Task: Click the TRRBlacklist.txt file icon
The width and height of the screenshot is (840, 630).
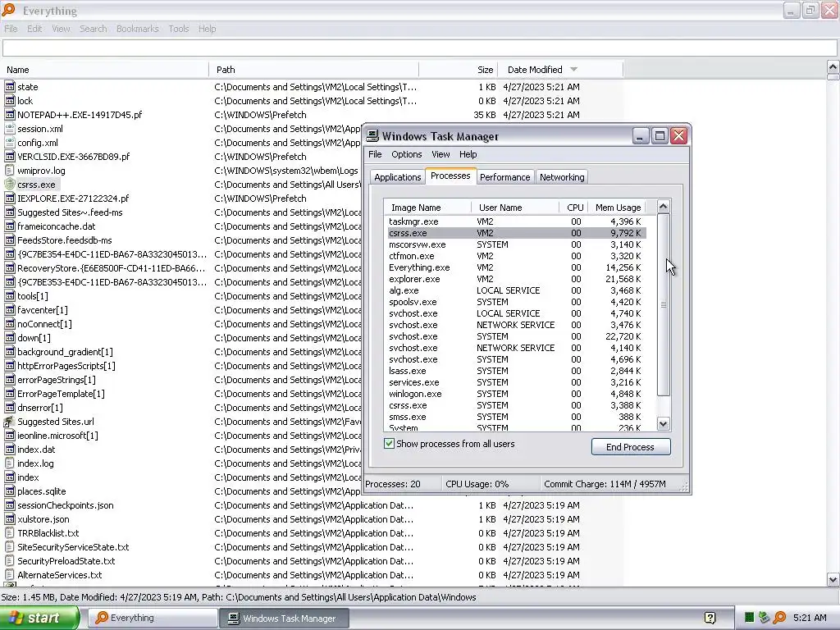Action: point(10,533)
